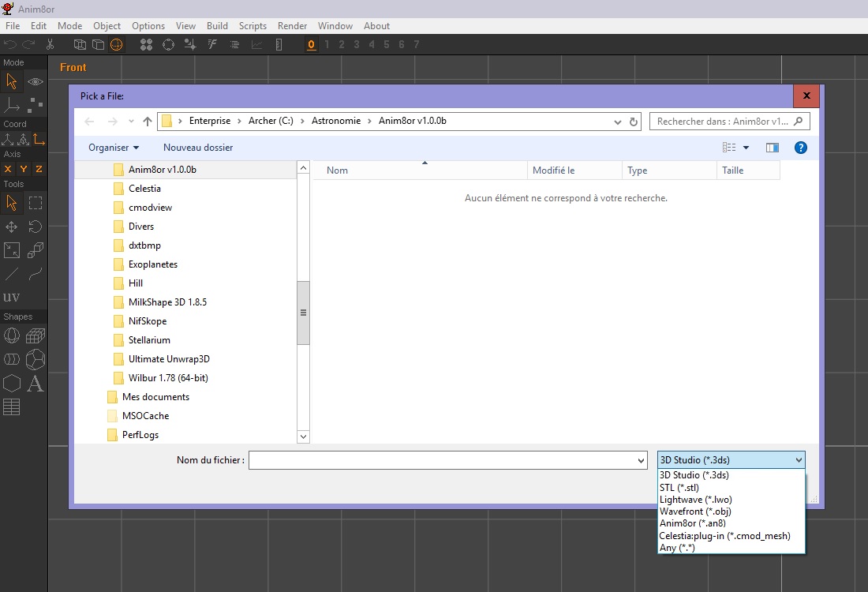Open the dialog help button
The image size is (868, 592).
(800, 148)
